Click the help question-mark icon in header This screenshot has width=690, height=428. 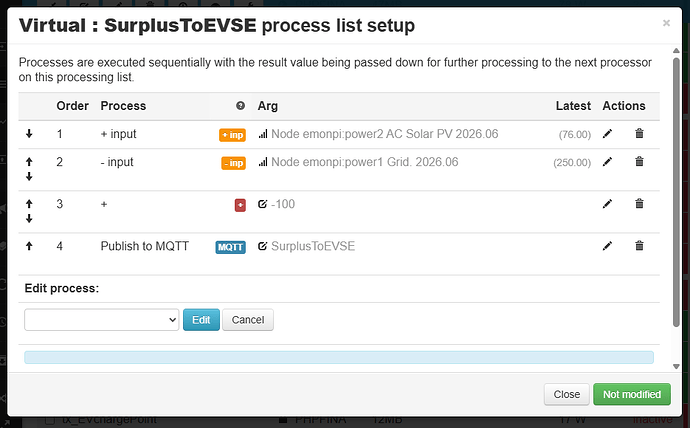coord(240,106)
